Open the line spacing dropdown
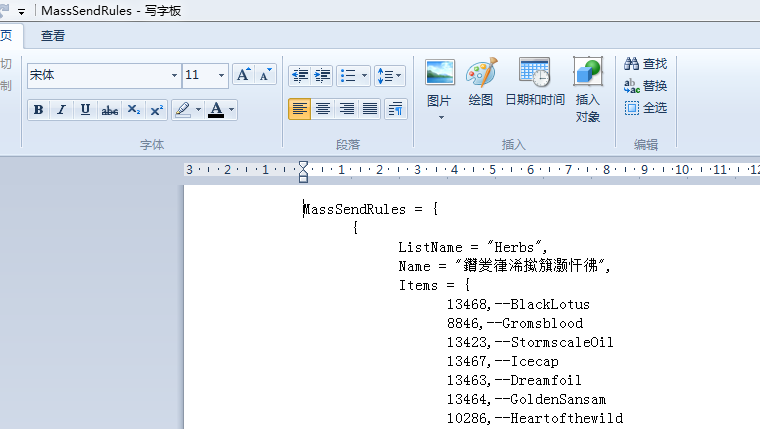Viewport: 760px width, 429px height. point(389,75)
